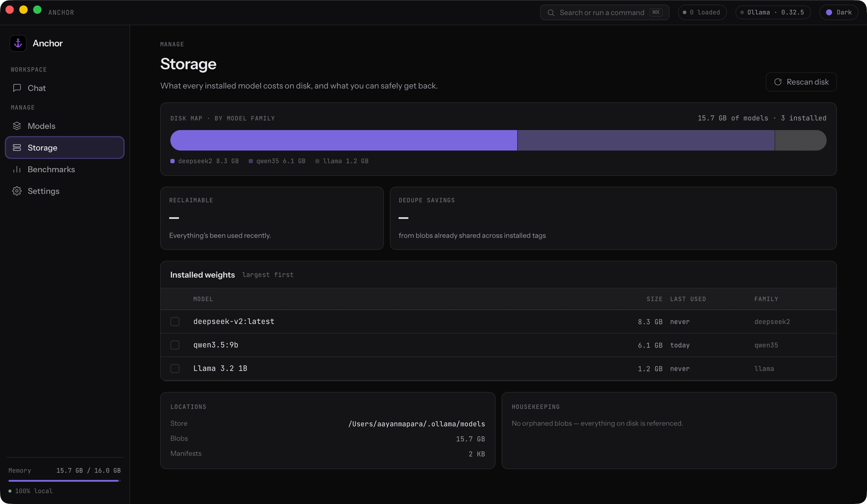Click the macOS green zoom window button

37,10
